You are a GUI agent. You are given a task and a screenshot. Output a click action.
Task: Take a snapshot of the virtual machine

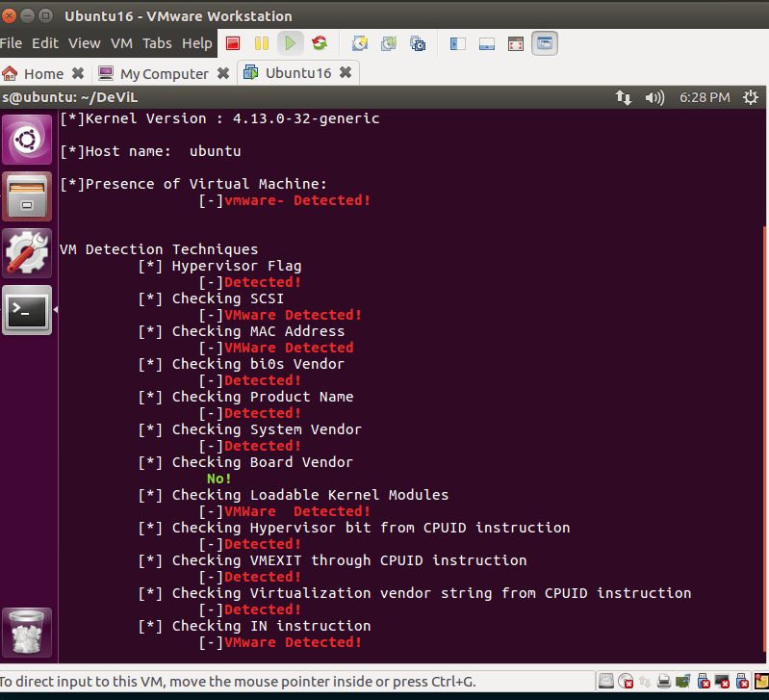pyautogui.click(x=360, y=43)
